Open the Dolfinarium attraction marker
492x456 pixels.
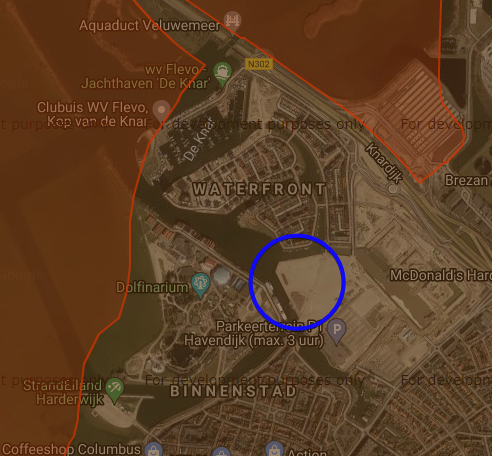tap(200, 284)
